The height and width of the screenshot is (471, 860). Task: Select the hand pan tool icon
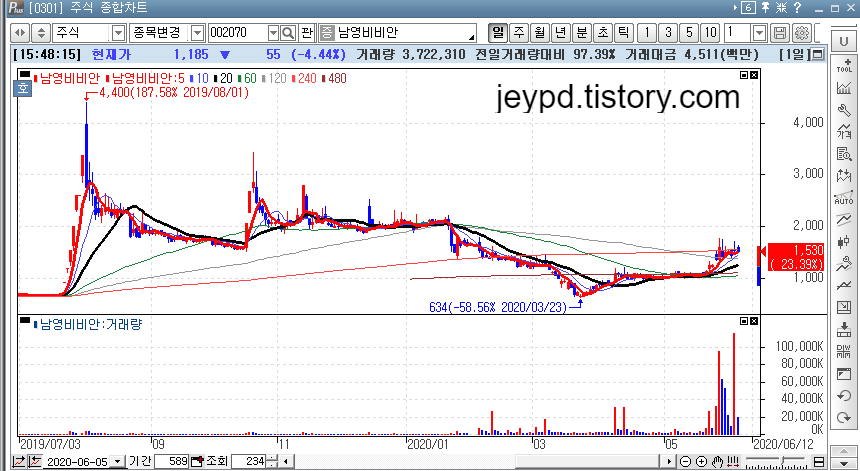[x=717, y=462]
